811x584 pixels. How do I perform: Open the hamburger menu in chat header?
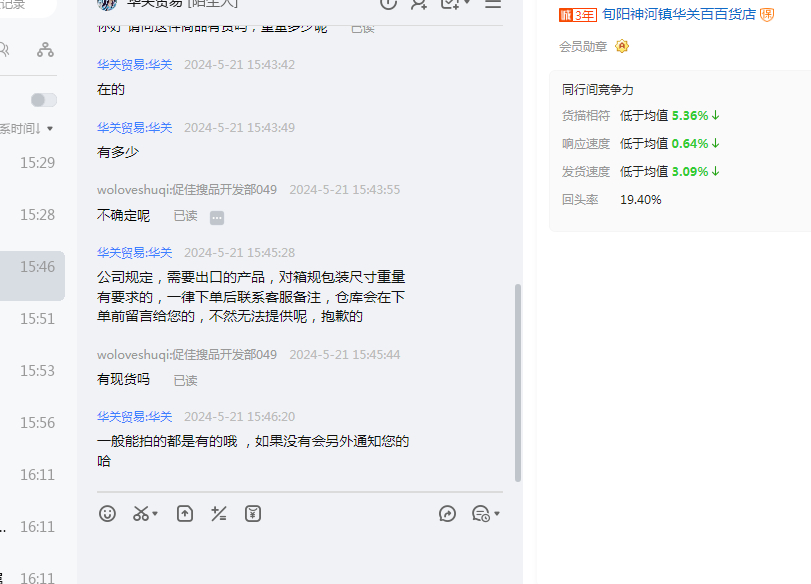click(492, 4)
